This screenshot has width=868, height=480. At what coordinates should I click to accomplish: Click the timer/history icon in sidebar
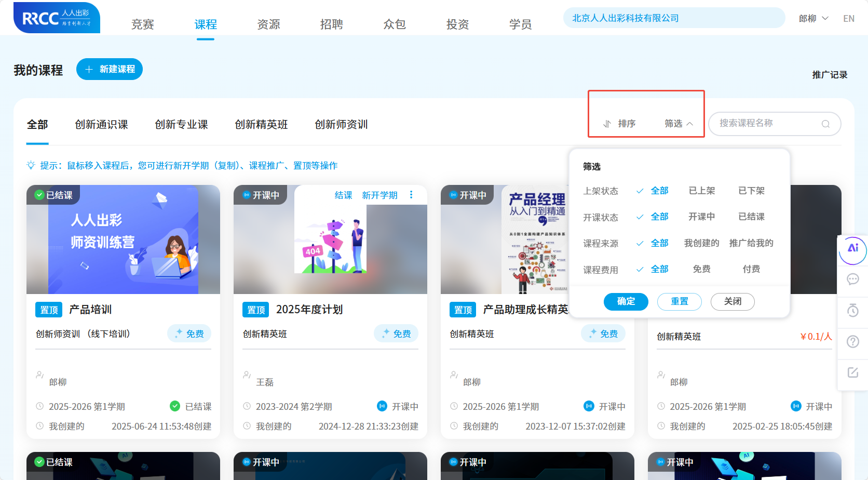pyautogui.click(x=852, y=310)
